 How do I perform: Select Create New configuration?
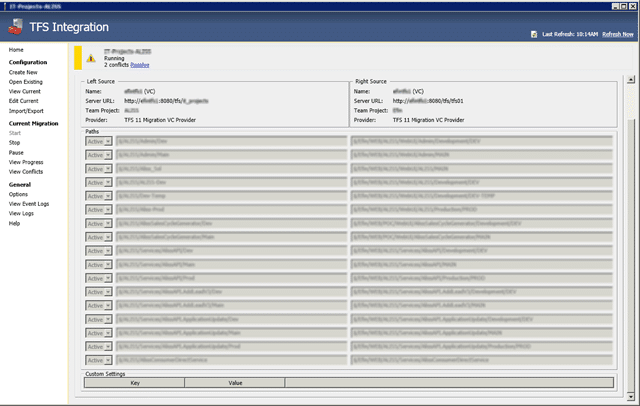[x=23, y=72]
